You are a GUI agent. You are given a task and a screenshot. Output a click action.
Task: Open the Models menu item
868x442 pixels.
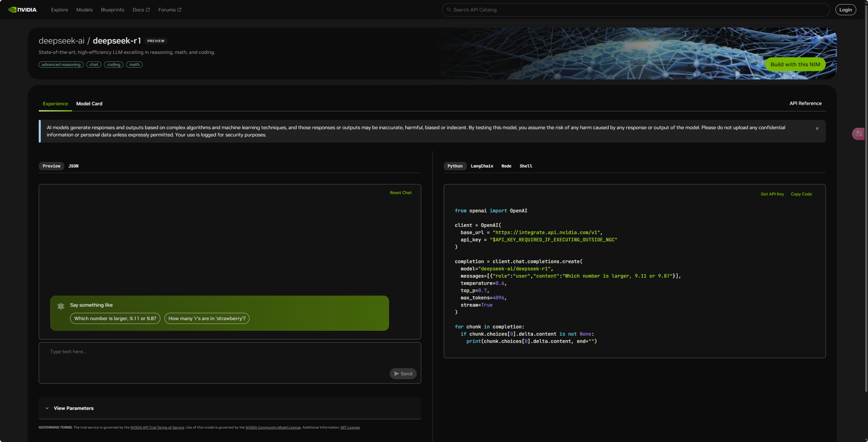pyautogui.click(x=84, y=10)
